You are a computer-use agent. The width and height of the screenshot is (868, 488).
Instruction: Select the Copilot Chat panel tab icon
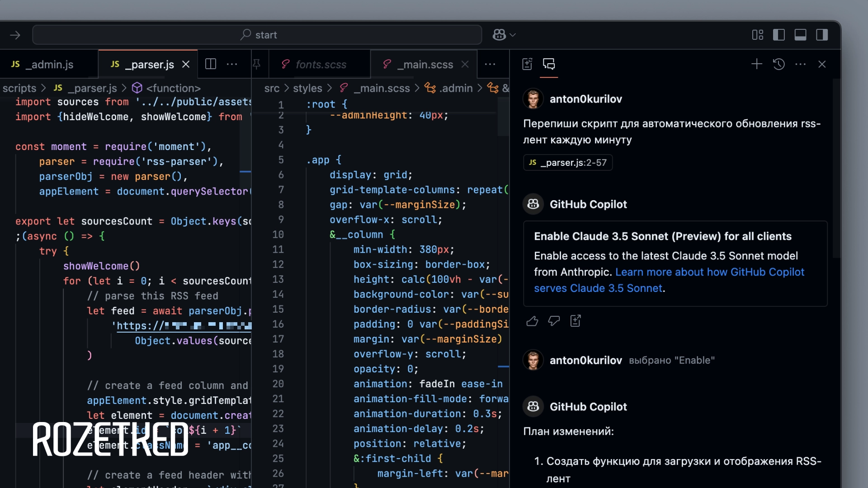coord(549,64)
